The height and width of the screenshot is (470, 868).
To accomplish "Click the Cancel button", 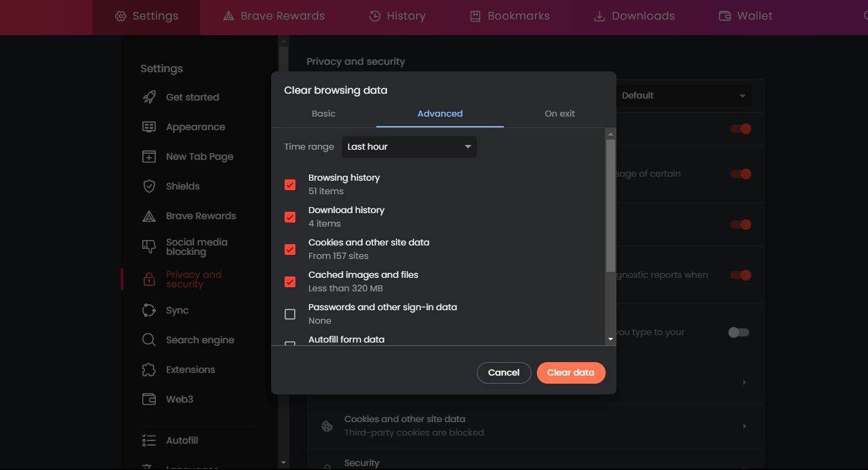I will [x=504, y=373].
